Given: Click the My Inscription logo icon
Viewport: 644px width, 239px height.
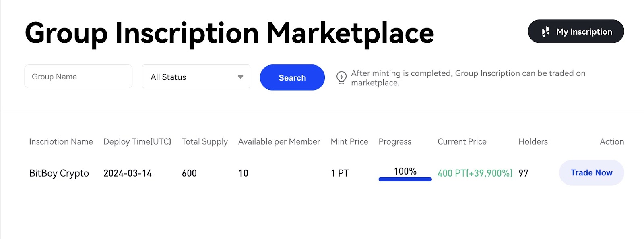Looking at the screenshot, I should click(x=545, y=32).
